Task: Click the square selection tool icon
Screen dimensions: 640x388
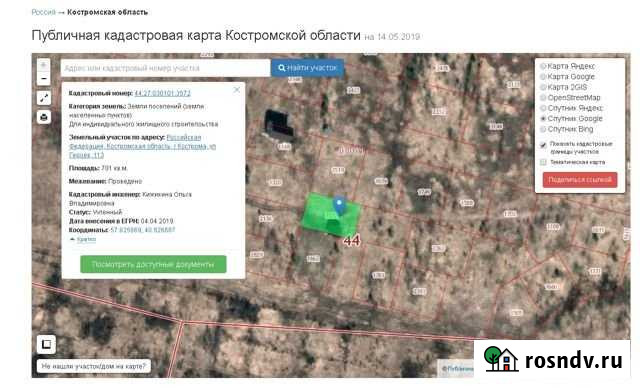Action: (46, 344)
